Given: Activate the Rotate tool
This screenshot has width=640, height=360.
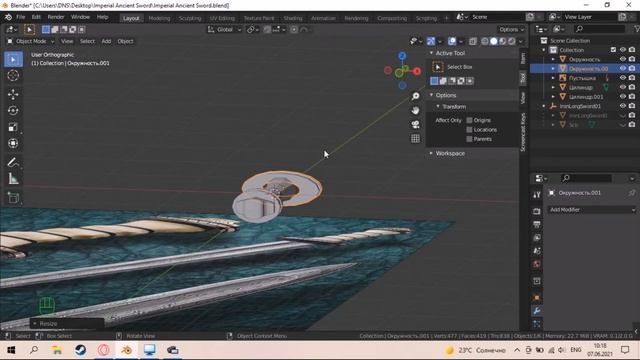Looking at the screenshot, I should click(x=13, y=111).
